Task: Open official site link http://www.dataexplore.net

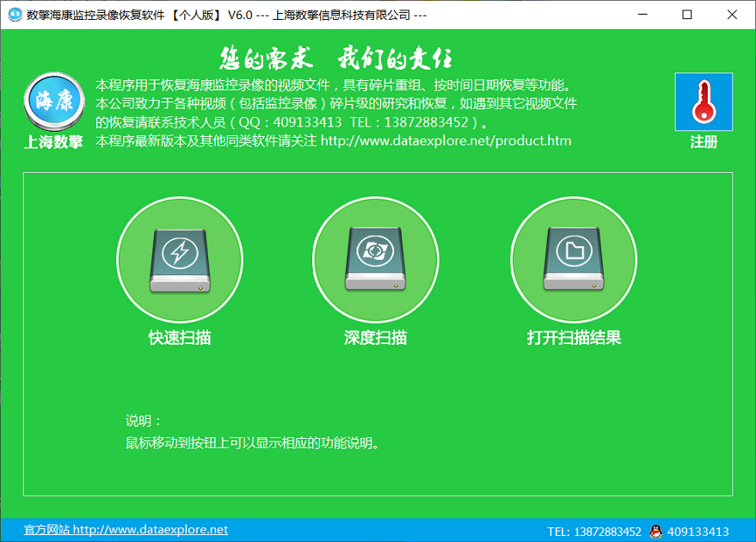Action: coord(126,529)
